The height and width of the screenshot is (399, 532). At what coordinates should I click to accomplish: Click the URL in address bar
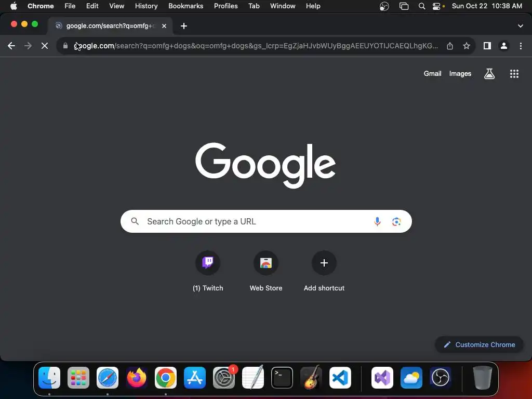click(x=256, y=46)
